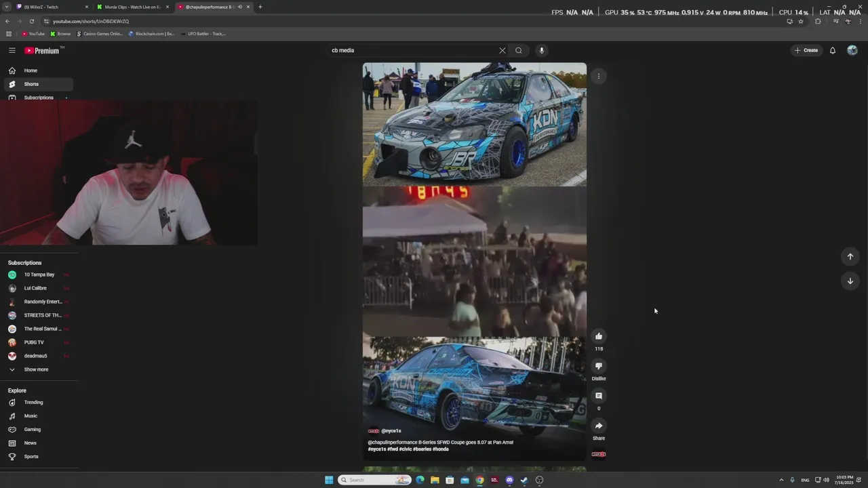Screen dimensions: 868x488
Task: Click the YouTube Premium logo
Action: click(x=43, y=50)
